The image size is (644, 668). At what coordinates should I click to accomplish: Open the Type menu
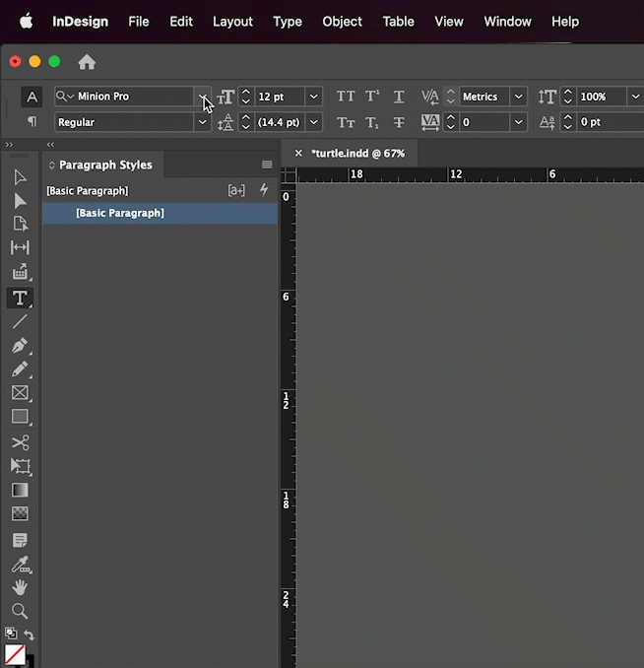coord(288,22)
